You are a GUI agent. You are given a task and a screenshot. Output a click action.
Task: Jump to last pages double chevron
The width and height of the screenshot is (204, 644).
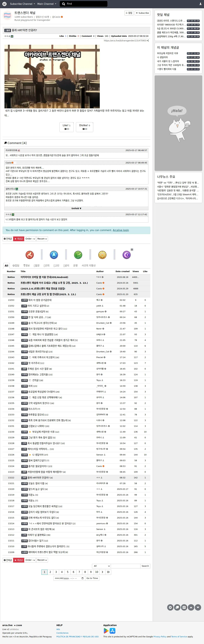(x=108, y=572)
